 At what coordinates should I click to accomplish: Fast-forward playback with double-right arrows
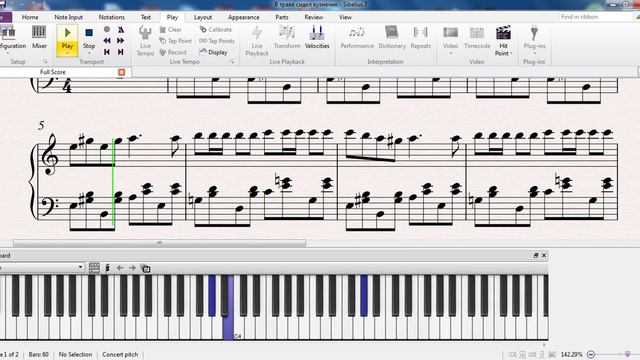click(121, 41)
